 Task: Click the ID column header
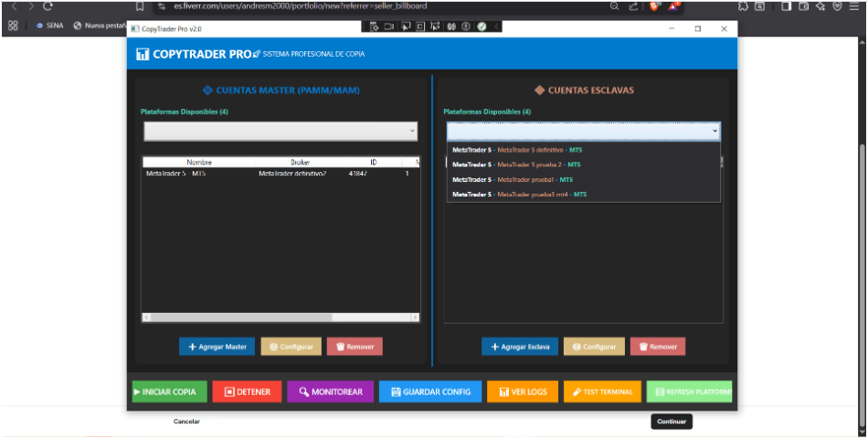[373, 163]
